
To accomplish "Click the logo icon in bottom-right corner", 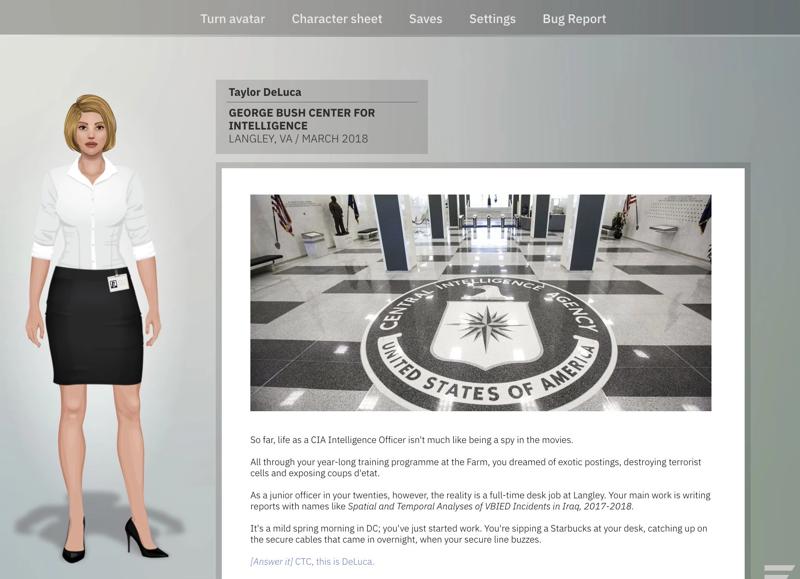I will [x=779, y=571].
